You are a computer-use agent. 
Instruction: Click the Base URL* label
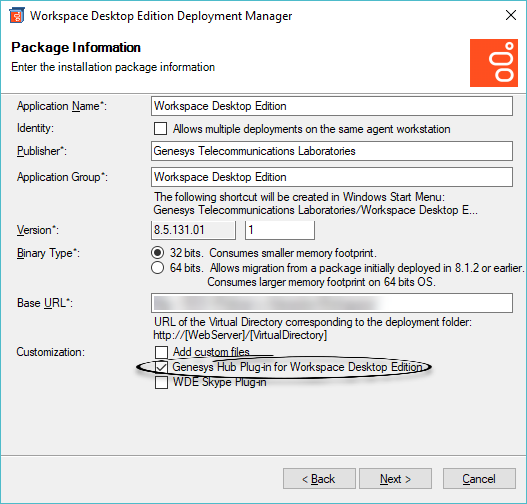pyautogui.click(x=45, y=303)
